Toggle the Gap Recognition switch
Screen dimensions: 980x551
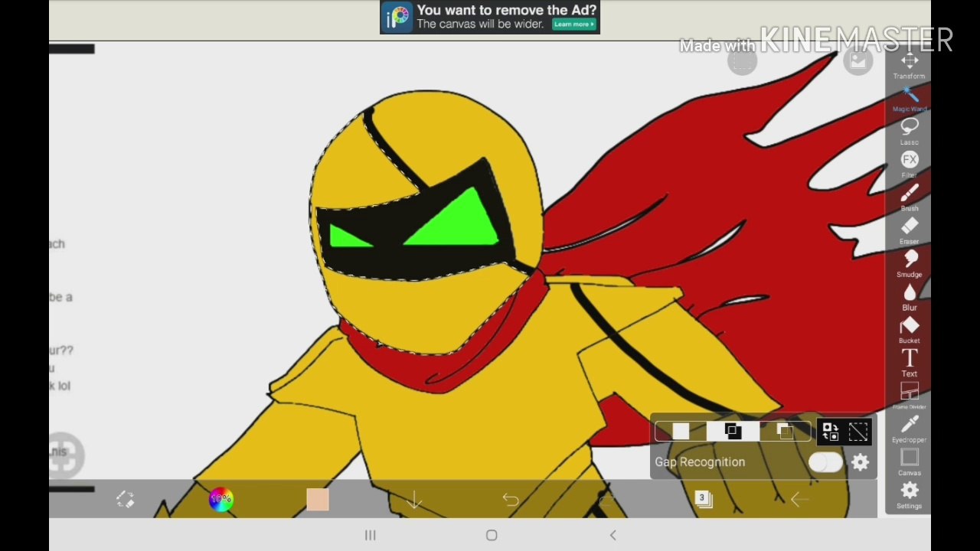825,462
